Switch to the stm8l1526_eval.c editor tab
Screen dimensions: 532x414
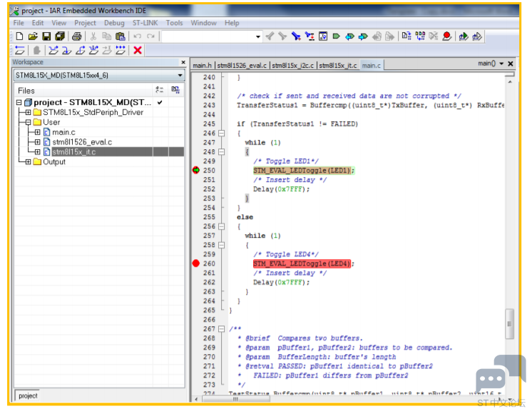pyautogui.click(x=242, y=66)
